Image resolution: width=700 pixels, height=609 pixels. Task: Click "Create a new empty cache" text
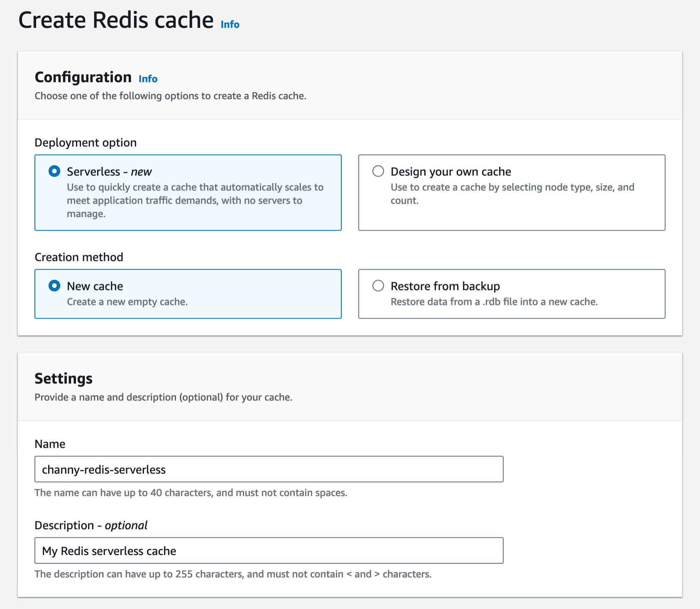127,302
